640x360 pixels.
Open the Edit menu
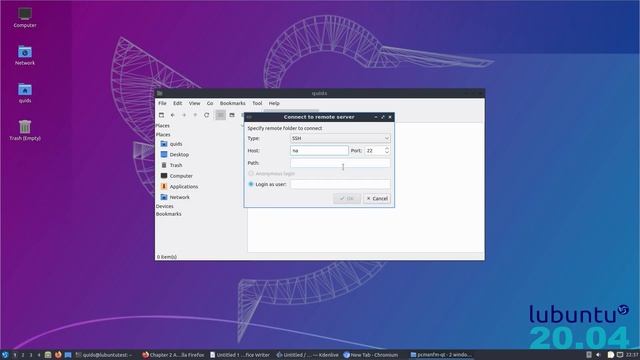point(178,103)
